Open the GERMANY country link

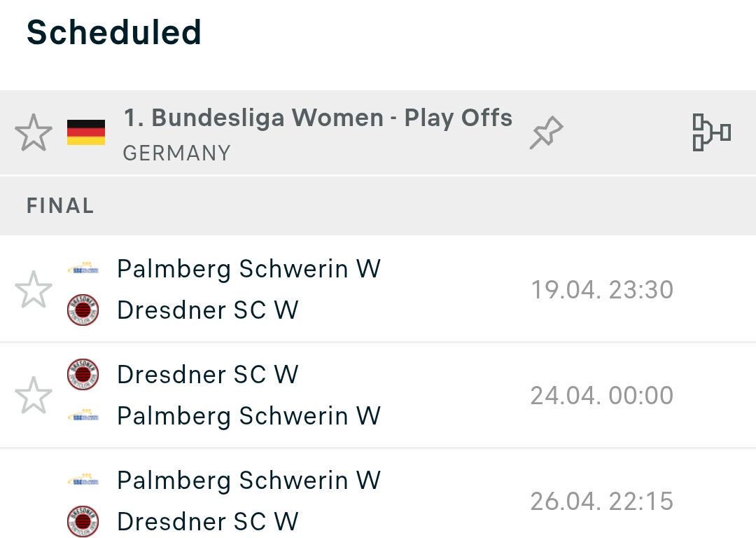pyautogui.click(x=176, y=153)
